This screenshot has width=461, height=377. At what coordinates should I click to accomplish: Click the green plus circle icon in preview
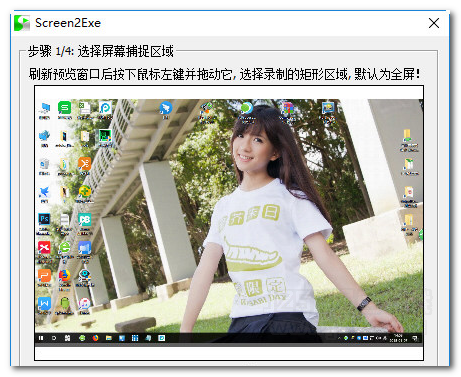click(85, 192)
